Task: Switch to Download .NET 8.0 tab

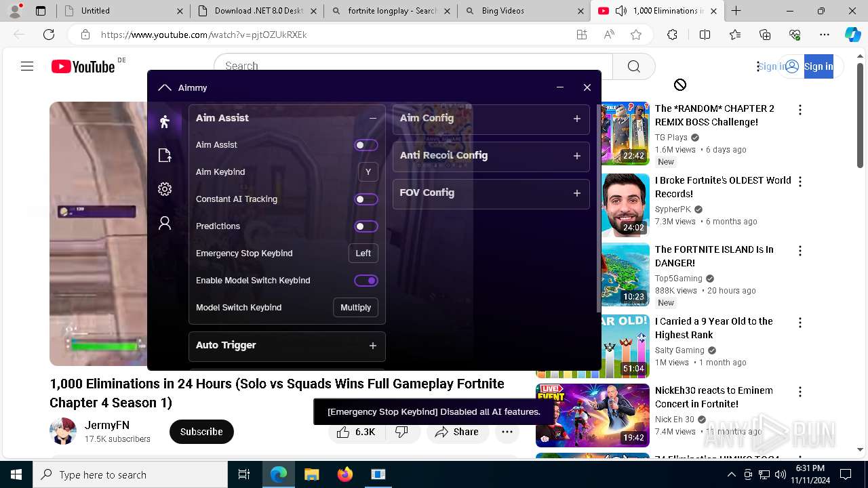Action: [256, 11]
